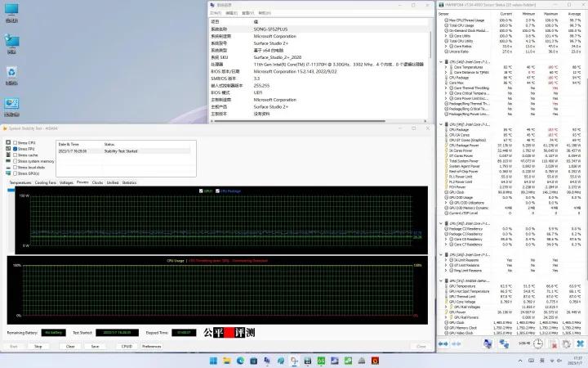Open the Windows Start button on taskbar
This screenshot has width=588, height=368.
tap(215, 360)
